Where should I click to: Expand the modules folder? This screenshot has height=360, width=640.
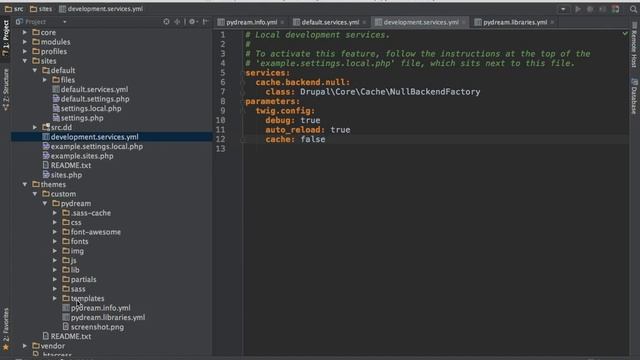pyautogui.click(x=25, y=42)
